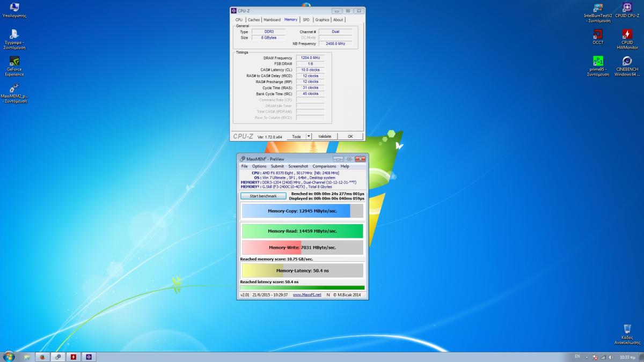The image size is (644, 362).
Task: Switch to the purple CPU-Z taskbar button
Action: (x=89, y=357)
